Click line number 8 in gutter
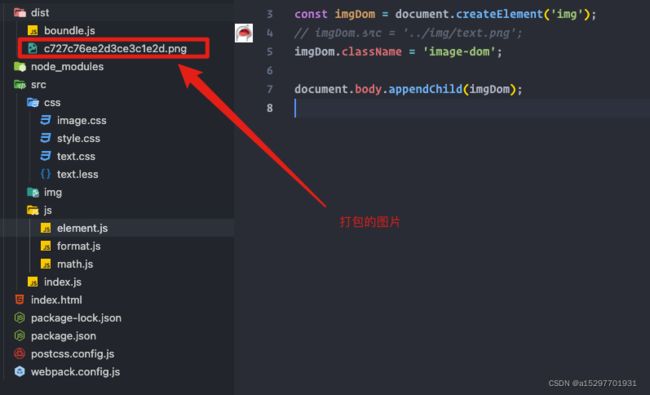The image size is (650, 395). point(270,108)
